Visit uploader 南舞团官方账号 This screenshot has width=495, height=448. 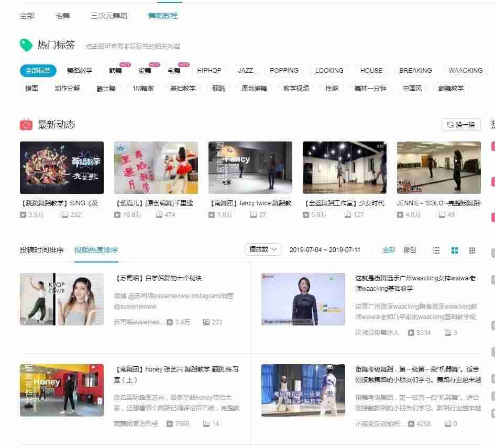pos(136,424)
